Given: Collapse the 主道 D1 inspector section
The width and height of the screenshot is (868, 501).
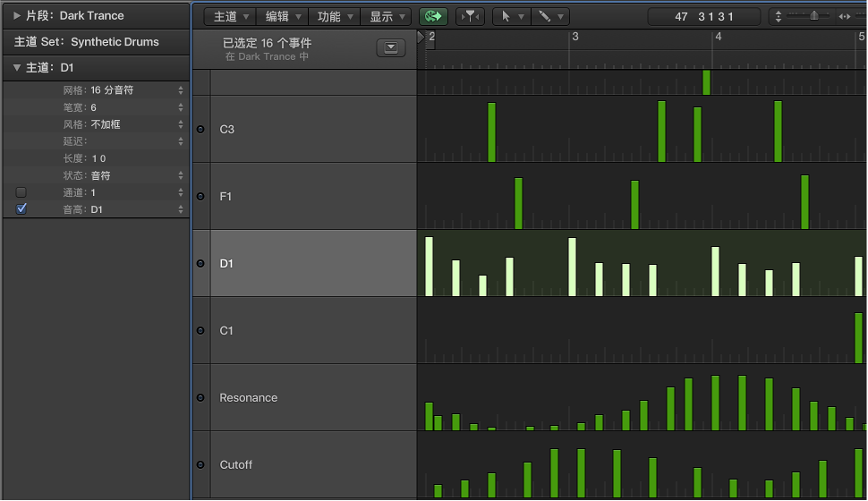Looking at the screenshot, I should click(x=17, y=67).
